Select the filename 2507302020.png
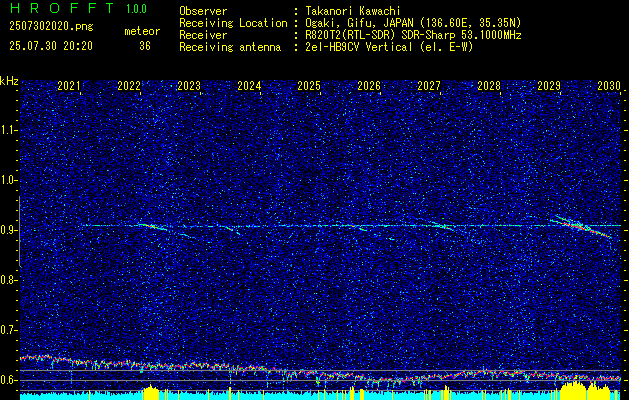The height and width of the screenshot is (400, 629). point(51,27)
